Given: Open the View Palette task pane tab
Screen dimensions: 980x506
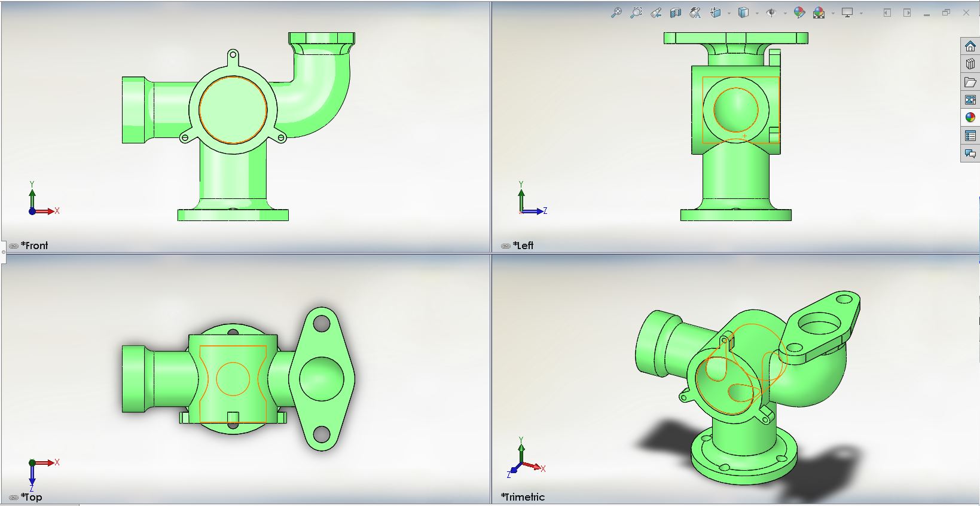Looking at the screenshot, I should coord(970,100).
